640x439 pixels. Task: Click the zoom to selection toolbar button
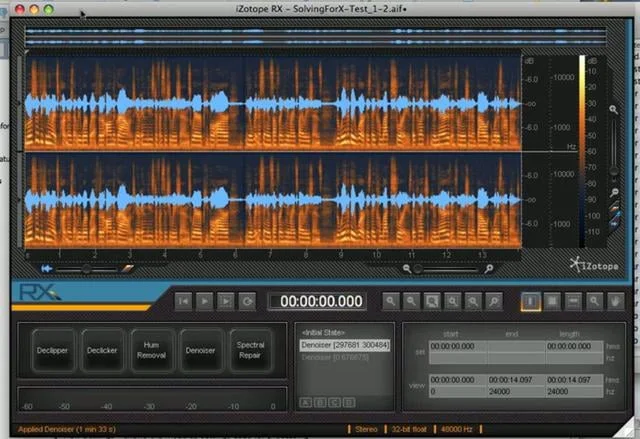pos(432,301)
